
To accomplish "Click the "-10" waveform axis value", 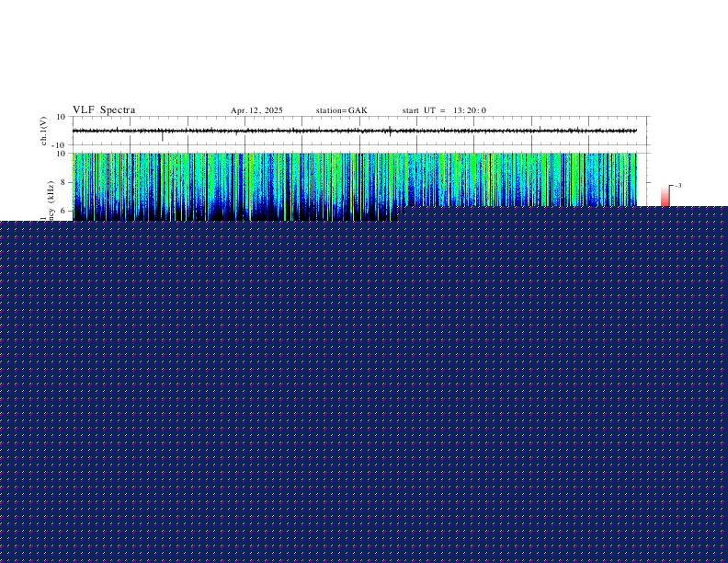I will coord(58,145).
